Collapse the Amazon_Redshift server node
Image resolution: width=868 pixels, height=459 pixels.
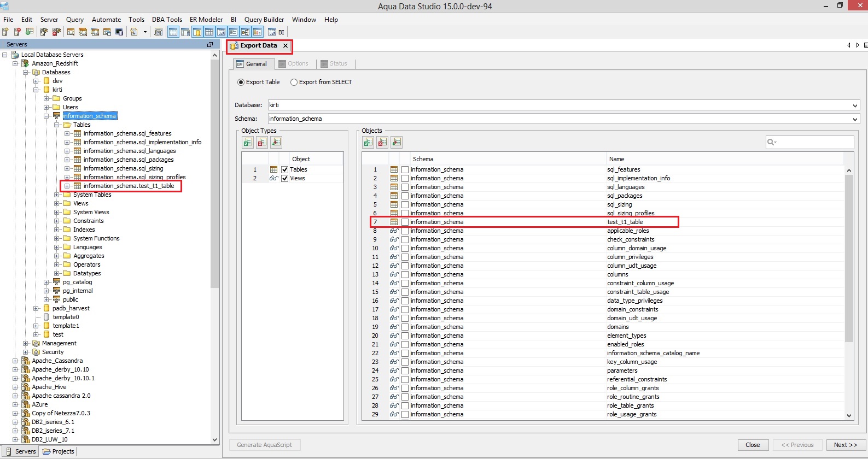pyautogui.click(x=15, y=63)
